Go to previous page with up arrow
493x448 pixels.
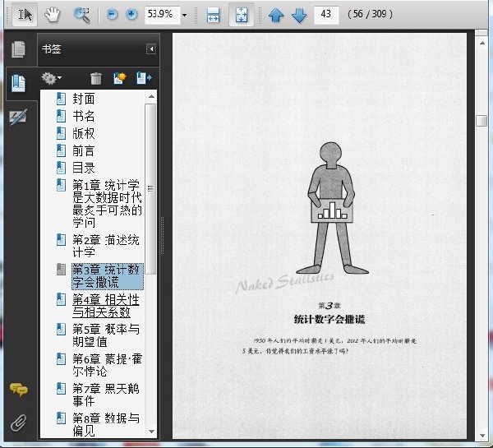[276, 15]
